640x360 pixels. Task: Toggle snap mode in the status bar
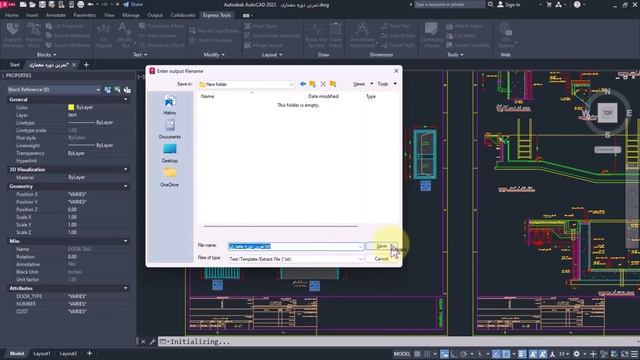point(427,354)
